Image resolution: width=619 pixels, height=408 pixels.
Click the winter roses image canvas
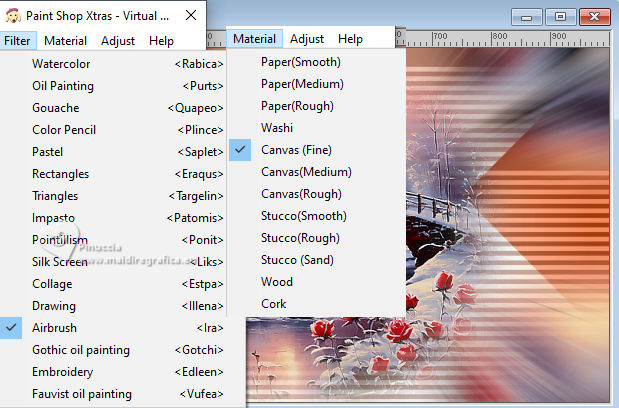click(507, 225)
